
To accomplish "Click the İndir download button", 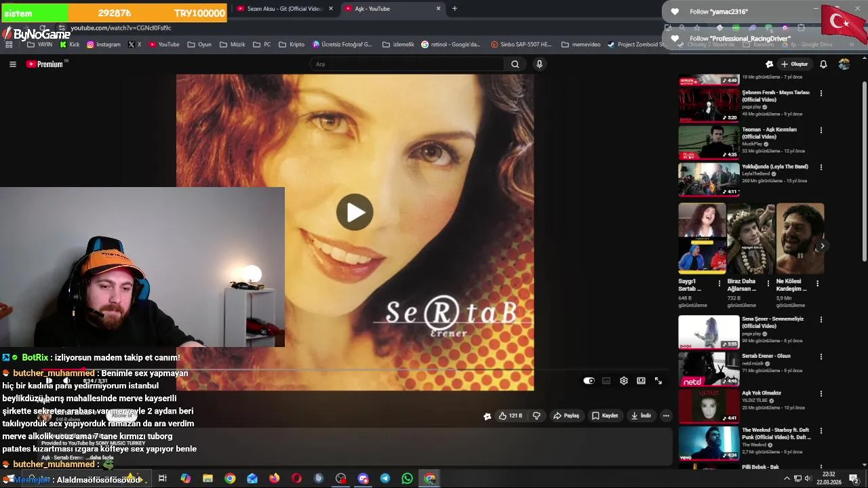I will coord(641,415).
